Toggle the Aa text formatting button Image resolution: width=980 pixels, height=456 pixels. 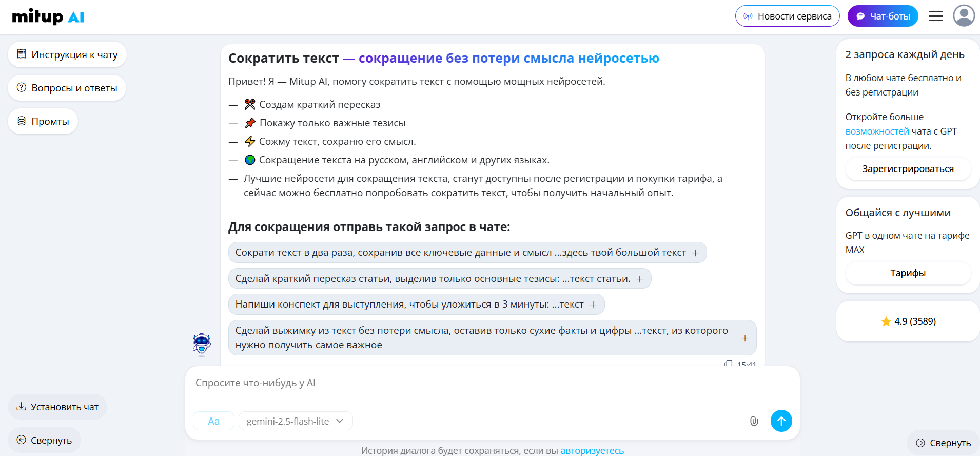(213, 421)
